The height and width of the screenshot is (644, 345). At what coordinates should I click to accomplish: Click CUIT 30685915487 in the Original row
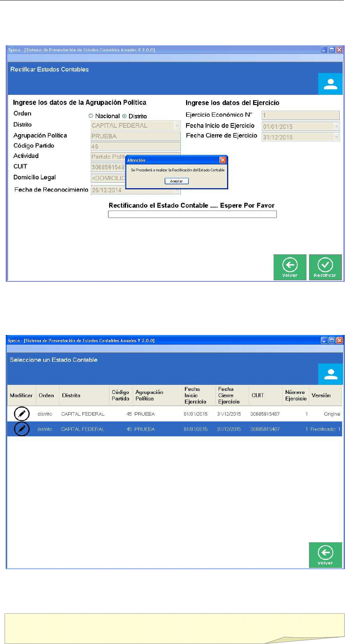(x=265, y=414)
